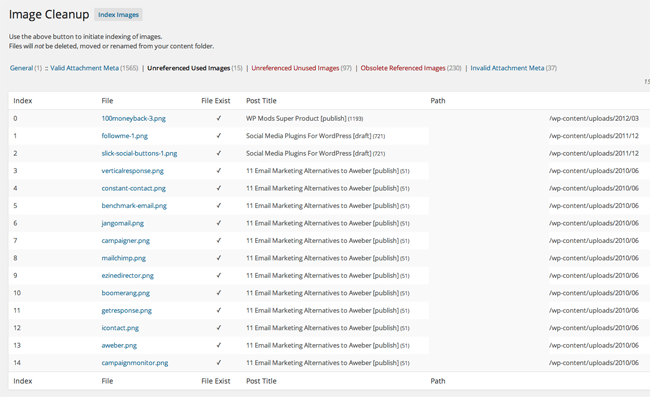Click the File footer column label
Viewport: 650px width, 397px height.
click(107, 381)
